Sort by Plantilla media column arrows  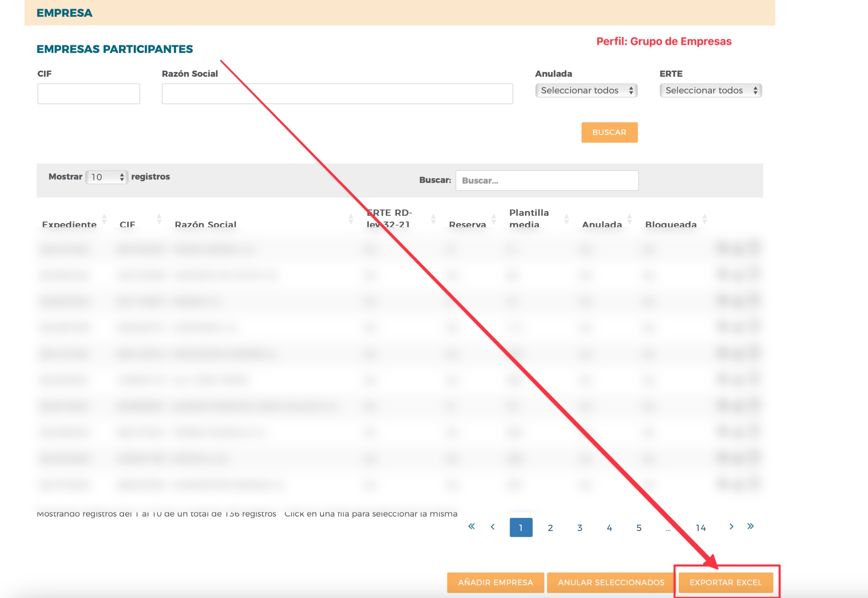566,219
